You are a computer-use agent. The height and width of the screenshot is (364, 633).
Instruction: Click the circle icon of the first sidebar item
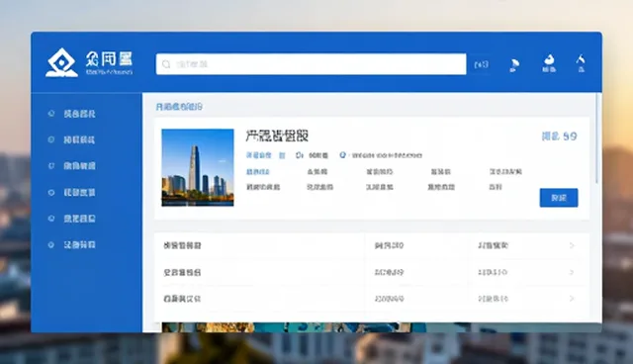click(x=51, y=114)
